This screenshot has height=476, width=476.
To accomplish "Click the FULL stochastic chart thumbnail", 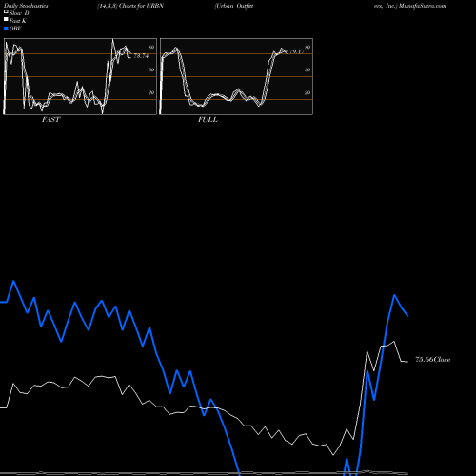I will tap(236, 76).
